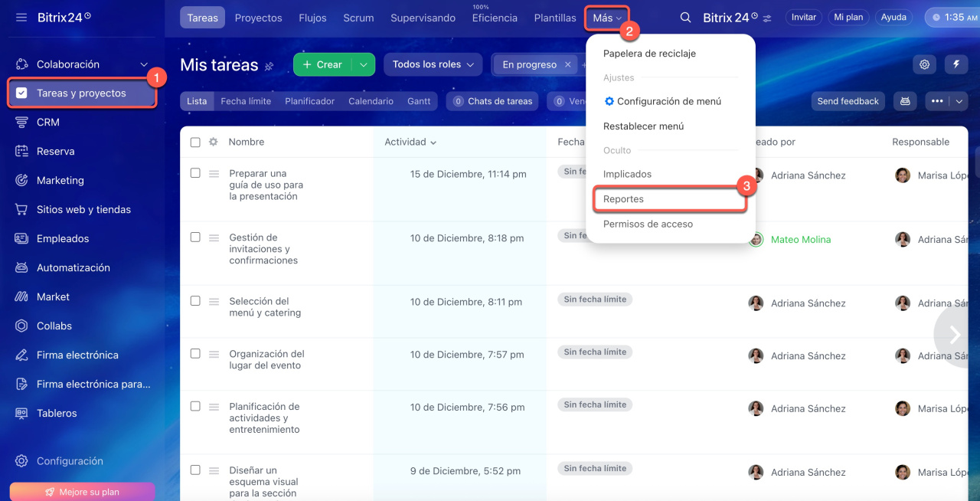Click the settings gear icon above task list
The image size is (980, 501).
pyautogui.click(x=925, y=65)
